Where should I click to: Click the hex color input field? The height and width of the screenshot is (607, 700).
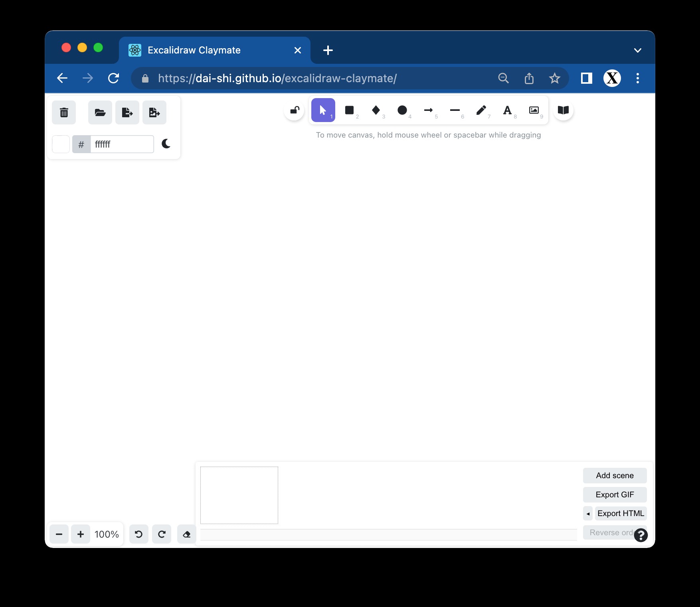pyautogui.click(x=122, y=144)
